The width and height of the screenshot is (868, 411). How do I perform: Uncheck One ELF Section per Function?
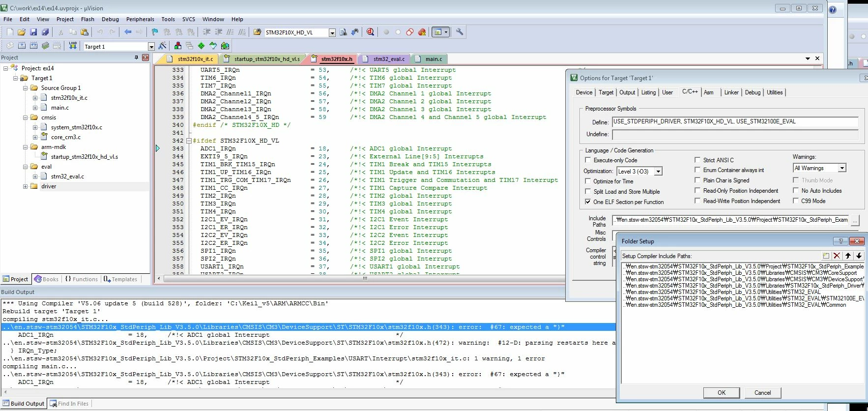pyautogui.click(x=588, y=202)
